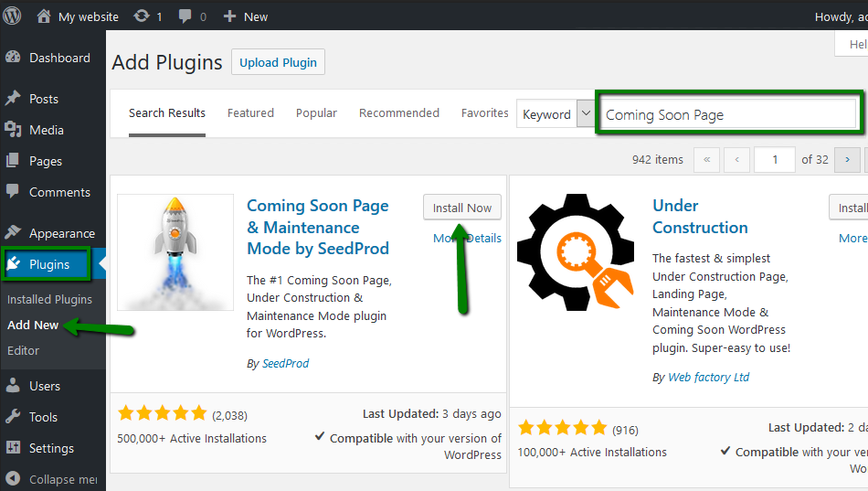
Task: Click the Comments icon in sidebar
Action: point(12,191)
